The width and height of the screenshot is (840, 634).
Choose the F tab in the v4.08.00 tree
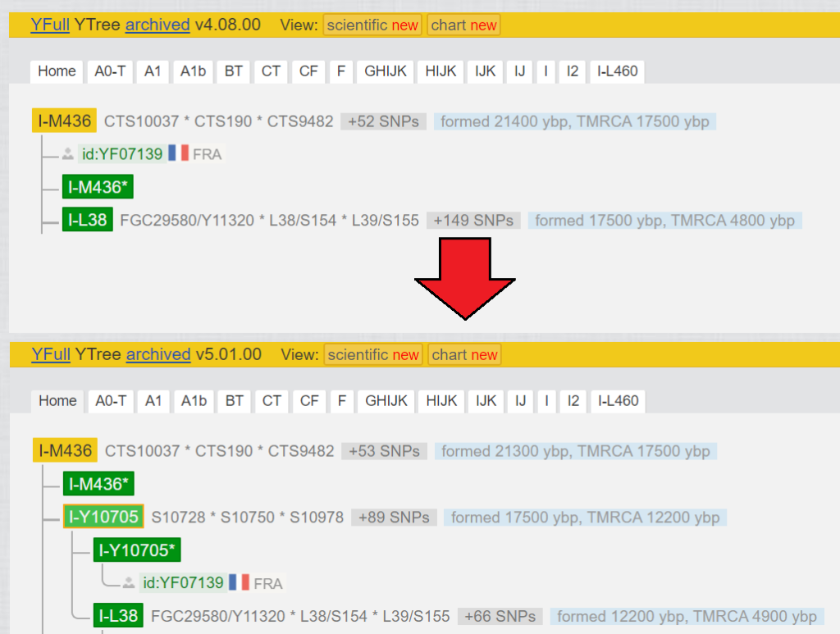(341, 71)
